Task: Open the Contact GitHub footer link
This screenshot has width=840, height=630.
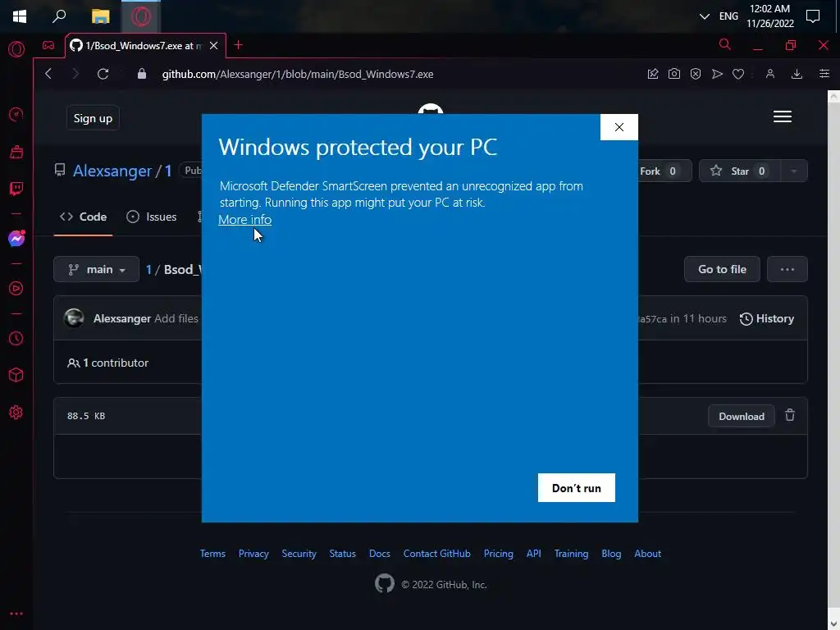Action: pyautogui.click(x=436, y=554)
